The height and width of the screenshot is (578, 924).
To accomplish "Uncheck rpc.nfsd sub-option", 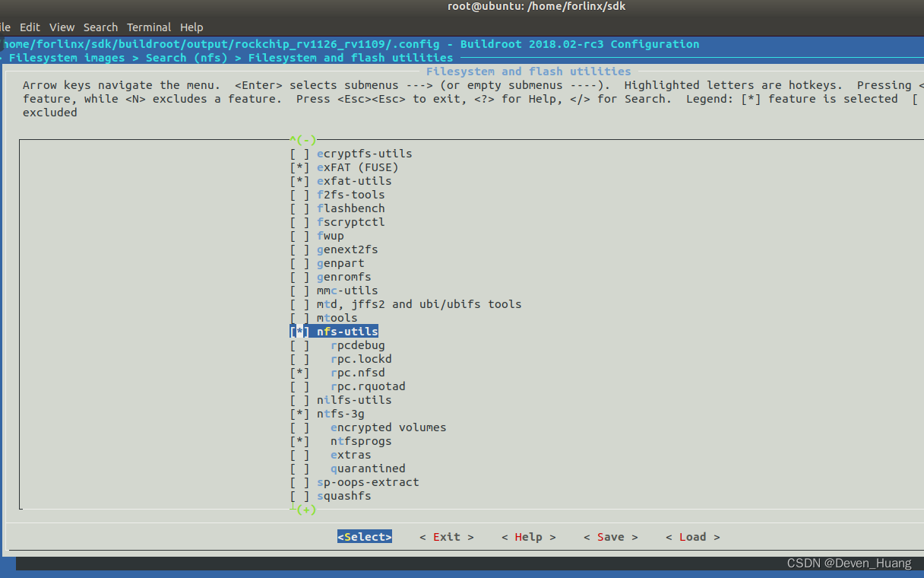I will pyautogui.click(x=299, y=373).
